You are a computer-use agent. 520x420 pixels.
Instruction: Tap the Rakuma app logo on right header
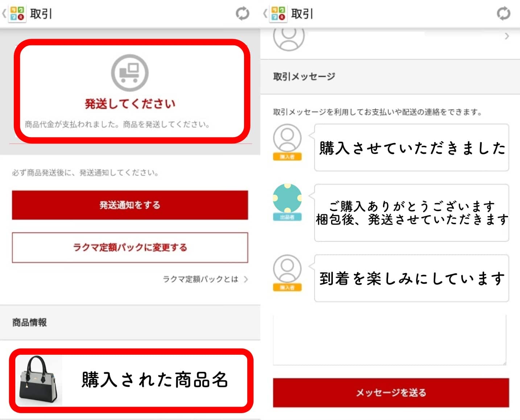(x=278, y=14)
